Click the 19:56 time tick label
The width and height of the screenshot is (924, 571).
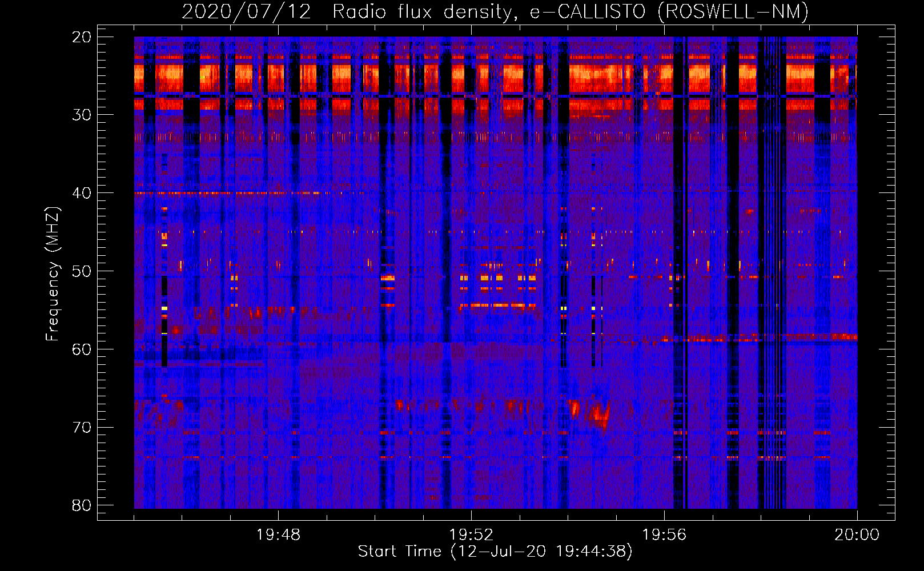(664, 535)
